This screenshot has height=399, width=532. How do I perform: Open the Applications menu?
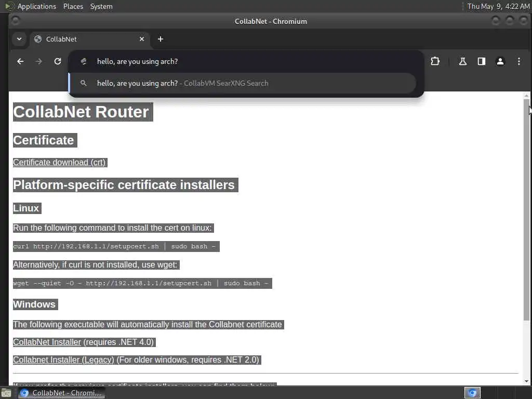37,6
